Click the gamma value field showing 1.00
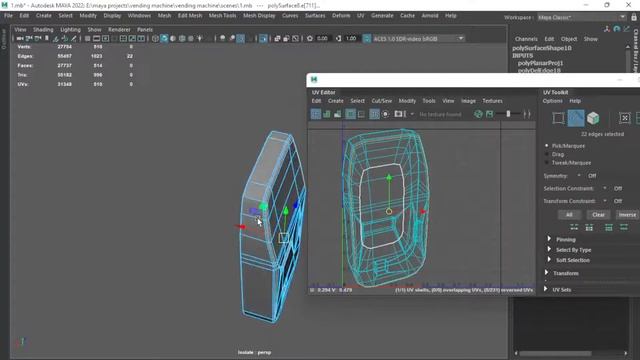The width and height of the screenshot is (640, 360). point(351,39)
